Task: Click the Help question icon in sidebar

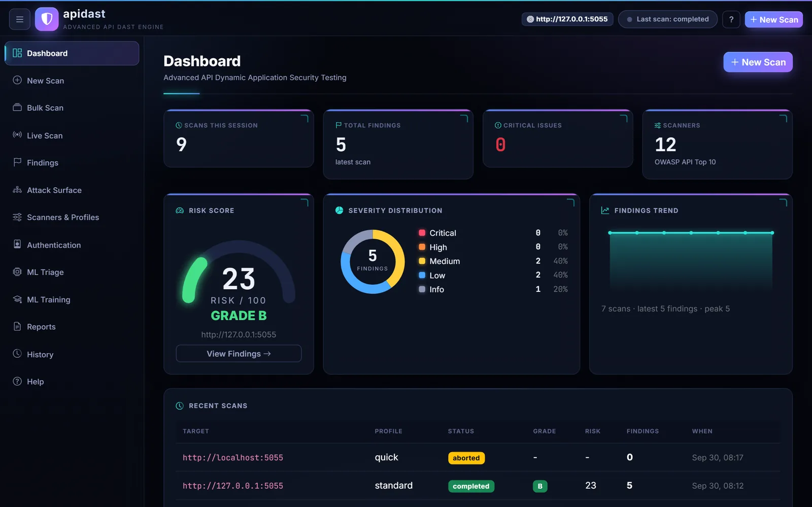Action: coord(17,381)
